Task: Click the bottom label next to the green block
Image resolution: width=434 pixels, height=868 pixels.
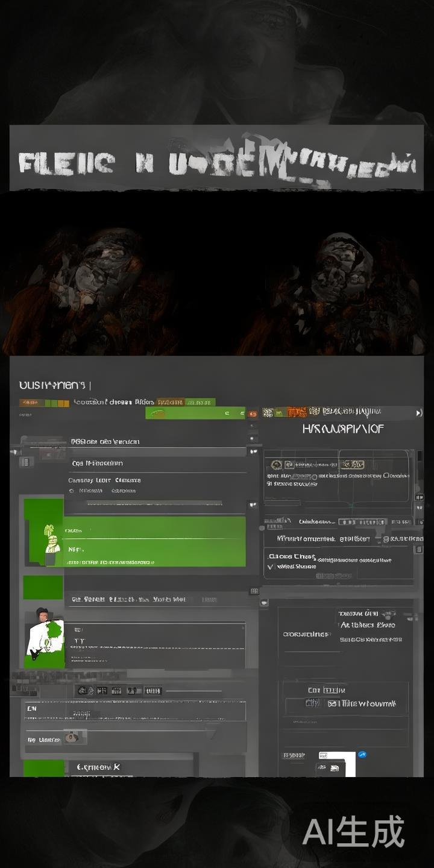Action: [x=98, y=767]
